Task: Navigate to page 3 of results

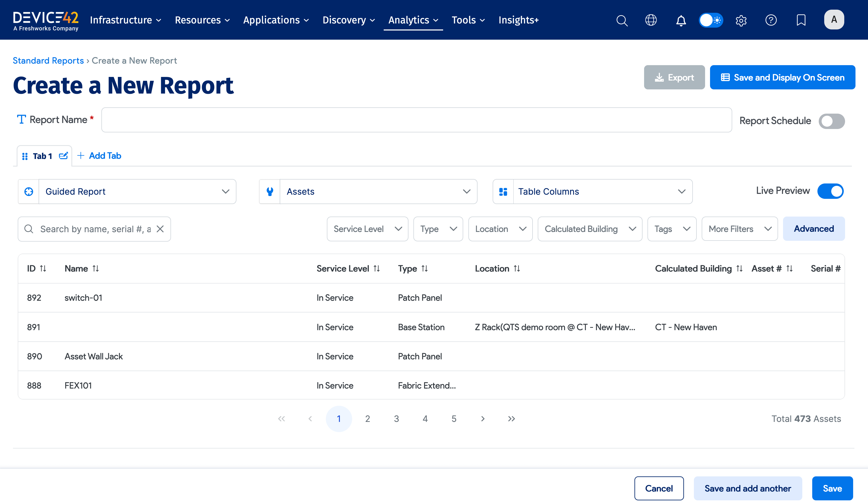Action: point(396,419)
